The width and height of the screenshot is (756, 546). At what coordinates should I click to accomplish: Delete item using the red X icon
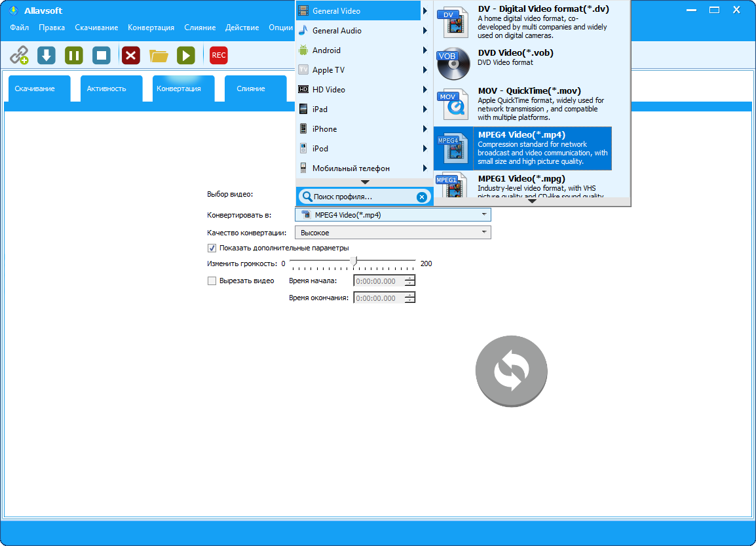[131, 56]
